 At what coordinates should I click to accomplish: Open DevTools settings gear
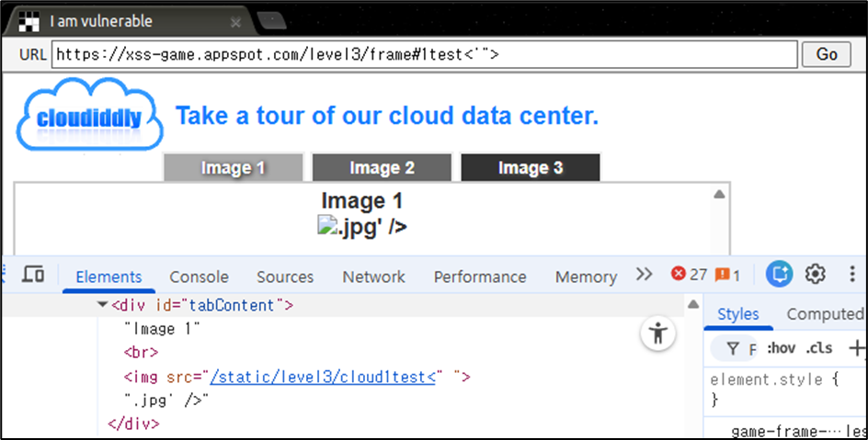point(815,274)
